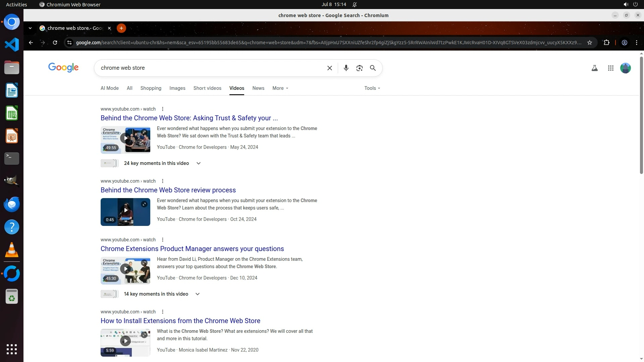Expand 24 key moments in this video
Viewport: 644px width, 362px height.
click(198, 163)
